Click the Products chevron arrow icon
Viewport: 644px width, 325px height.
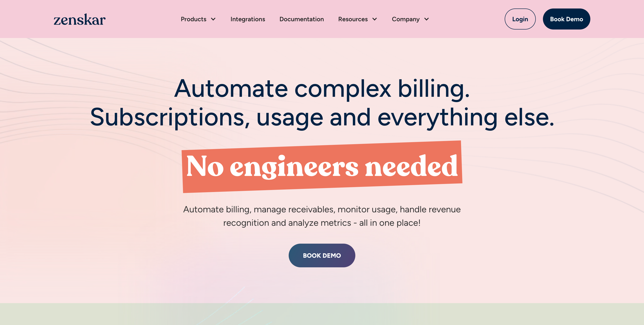(214, 19)
